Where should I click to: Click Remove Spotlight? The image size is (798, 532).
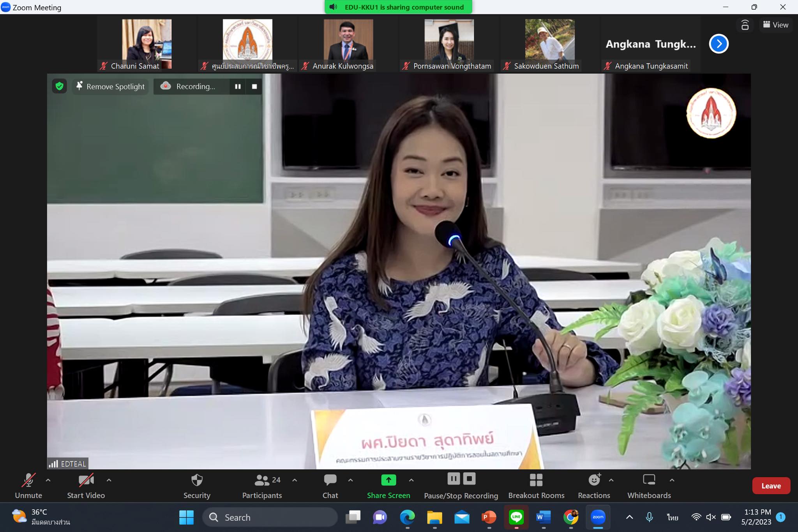click(x=111, y=86)
